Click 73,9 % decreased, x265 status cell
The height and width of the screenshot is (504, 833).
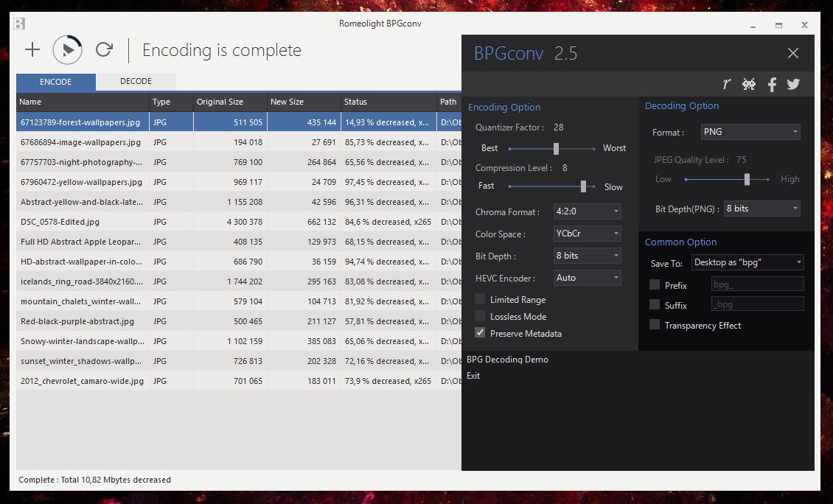coord(389,382)
